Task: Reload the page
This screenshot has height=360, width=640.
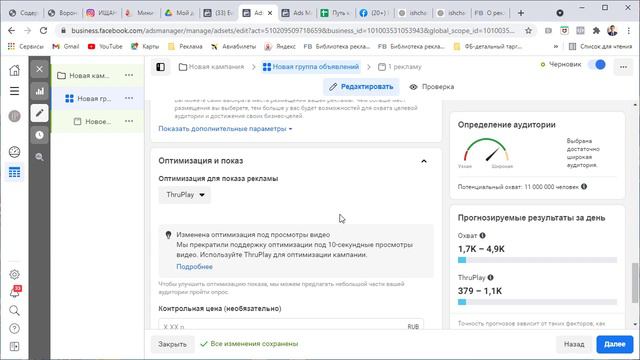Action: [x=43, y=31]
